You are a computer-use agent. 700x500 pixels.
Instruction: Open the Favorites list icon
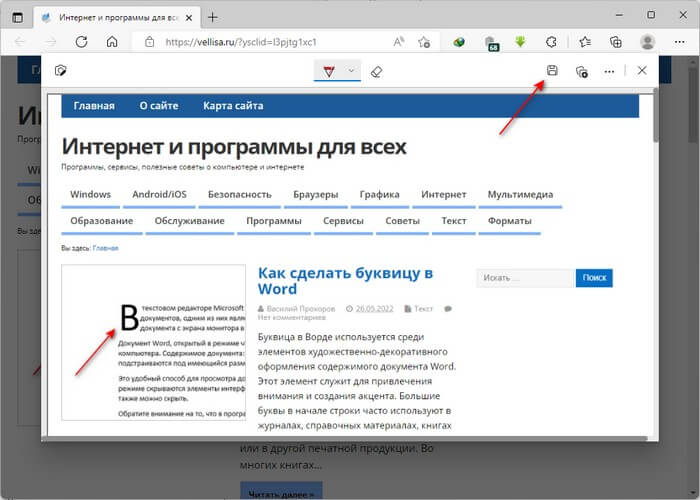[585, 42]
